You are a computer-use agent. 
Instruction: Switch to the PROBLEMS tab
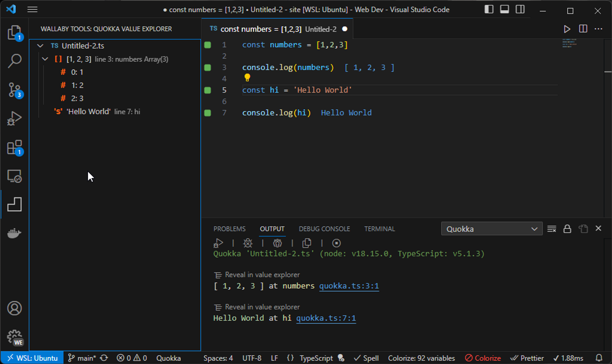click(x=229, y=229)
